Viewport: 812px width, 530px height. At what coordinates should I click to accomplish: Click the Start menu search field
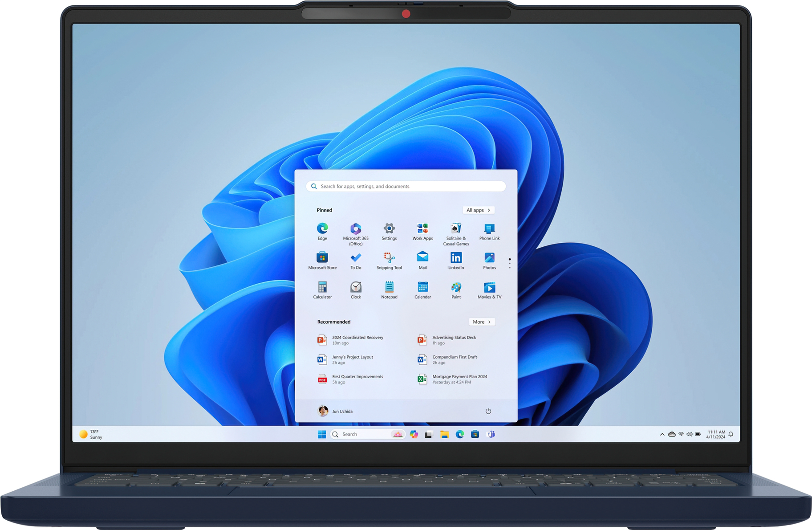coord(405,186)
